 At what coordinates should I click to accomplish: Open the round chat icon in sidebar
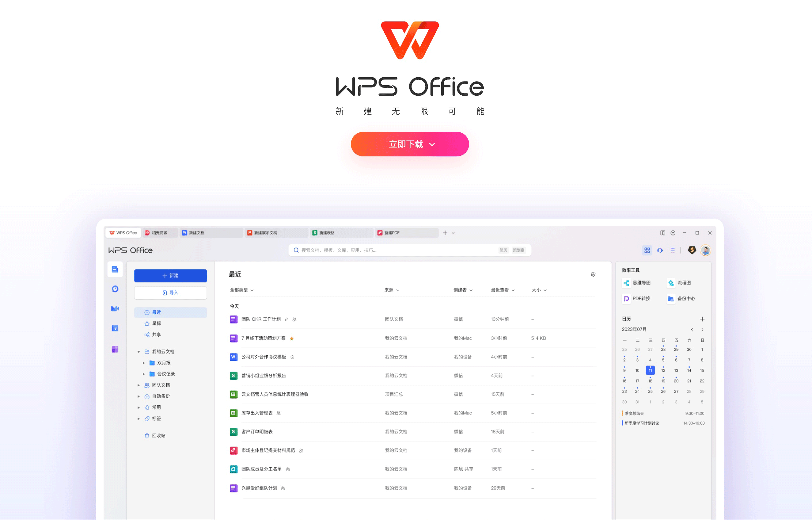pos(115,289)
